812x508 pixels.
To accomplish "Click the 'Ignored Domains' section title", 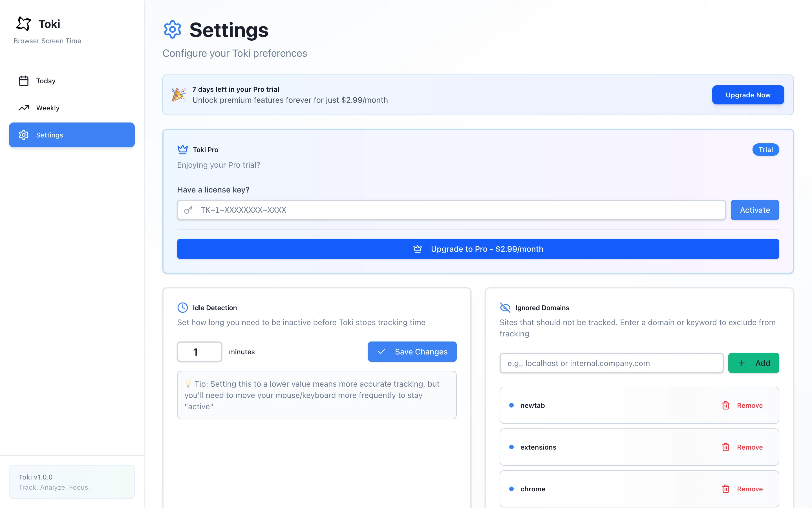I will pyautogui.click(x=542, y=307).
